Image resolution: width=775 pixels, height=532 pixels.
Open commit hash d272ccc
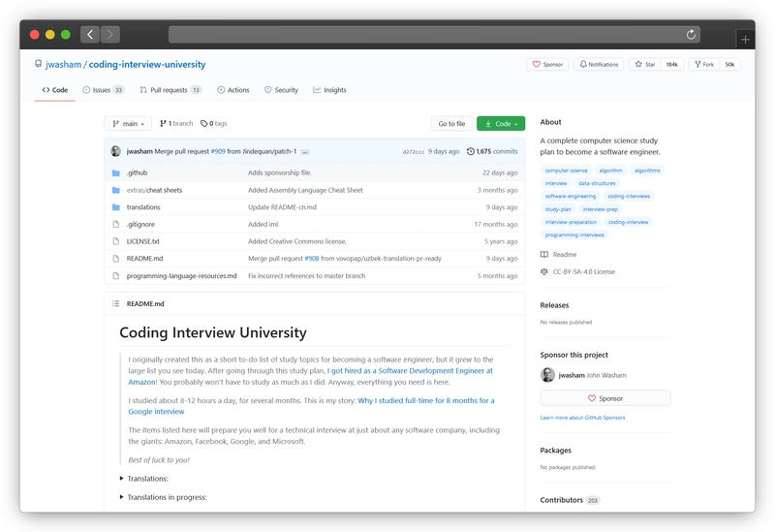pos(414,152)
